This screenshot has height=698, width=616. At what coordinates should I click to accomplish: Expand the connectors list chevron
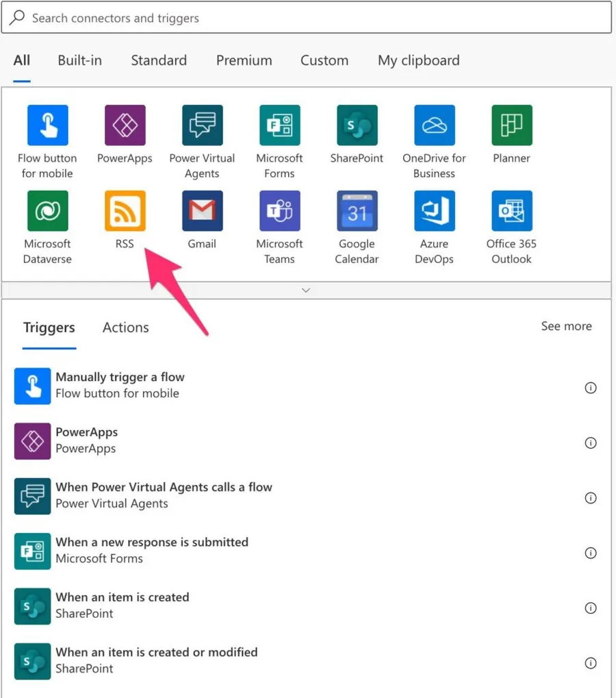(x=306, y=290)
